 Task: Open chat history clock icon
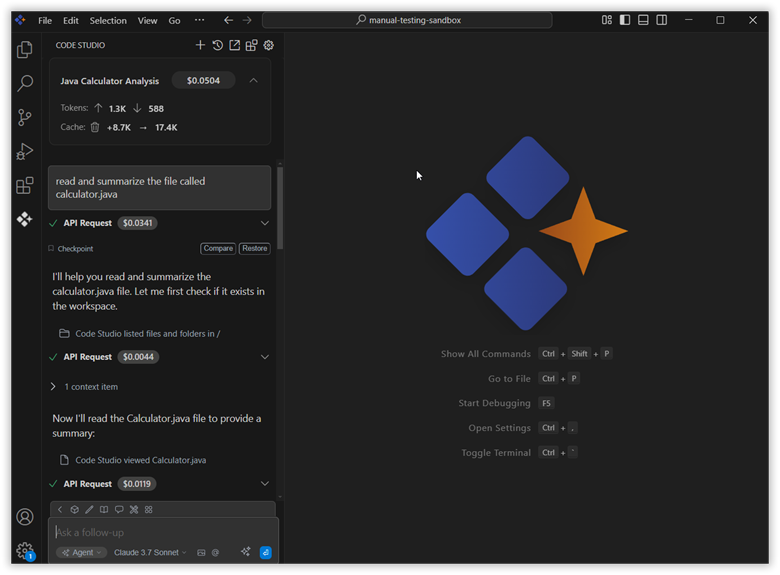(217, 45)
